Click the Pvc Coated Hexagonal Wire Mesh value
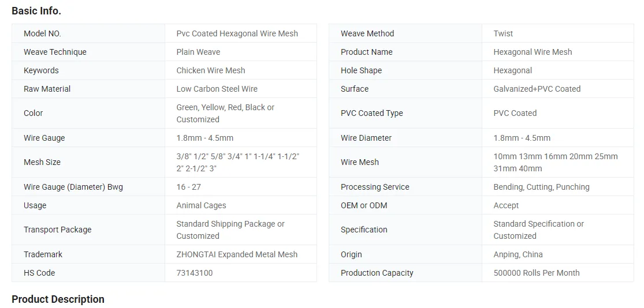644x308 pixels. click(x=237, y=33)
